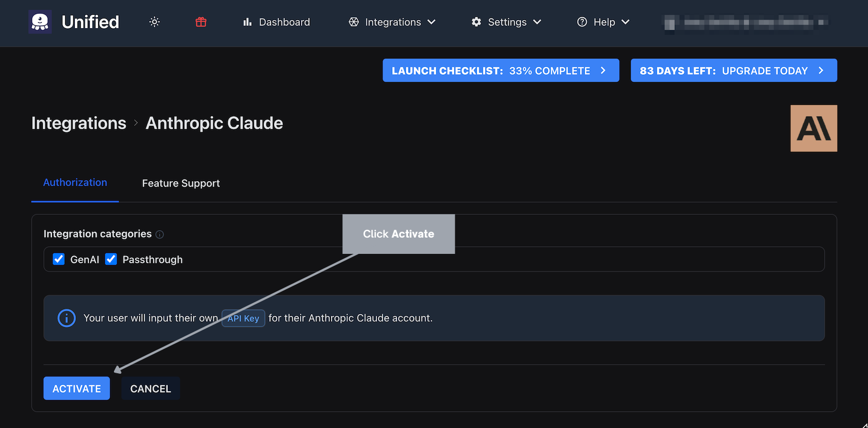Click the Dashboard bar chart icon

click(x=247, y=22)
